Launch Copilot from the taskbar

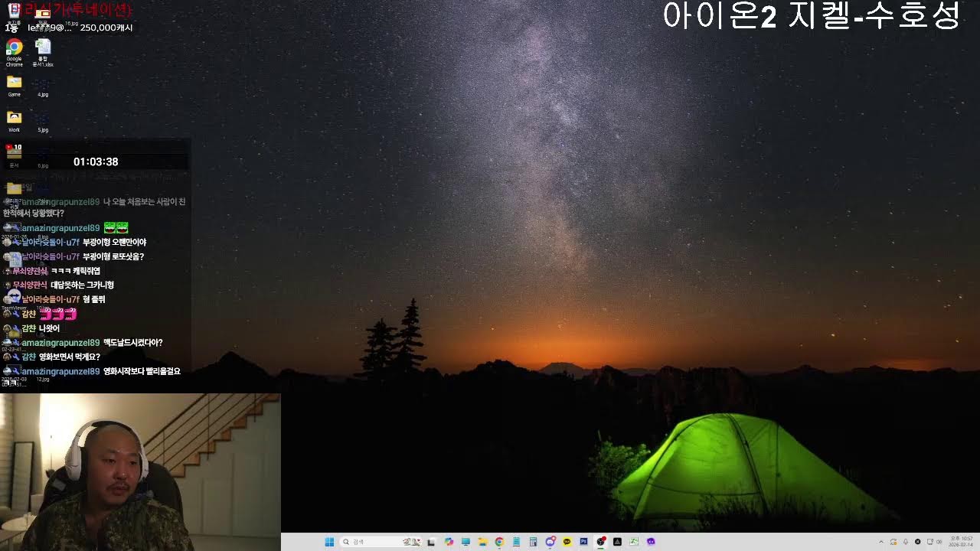click(449, 542)
